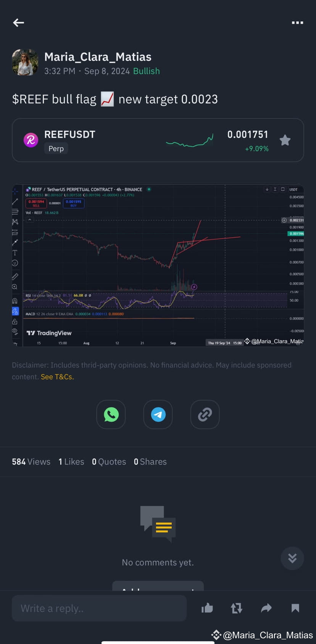Select the trend line drawing tool
The image size is (316, 644).
[x=15, y=201]
